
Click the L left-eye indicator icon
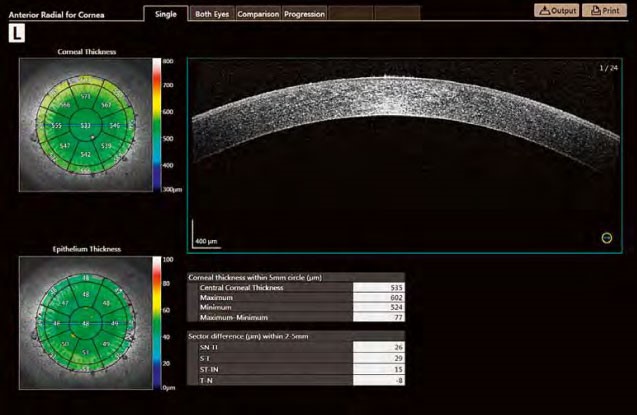(x=17, y=33)
